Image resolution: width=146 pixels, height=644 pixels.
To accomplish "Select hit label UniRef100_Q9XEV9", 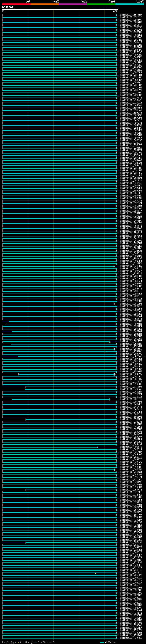I will pyautogui.click(x=131, y=354).
